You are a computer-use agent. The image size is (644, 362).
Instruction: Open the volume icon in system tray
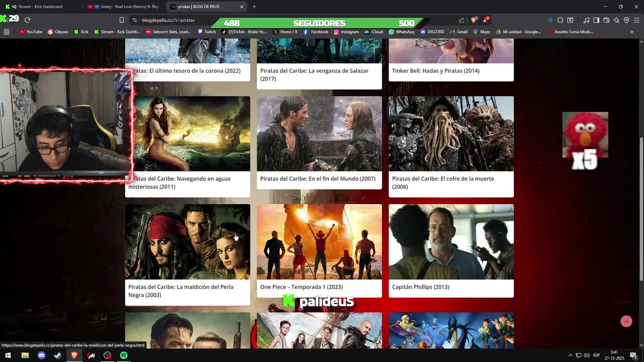(x=587, y=355)
